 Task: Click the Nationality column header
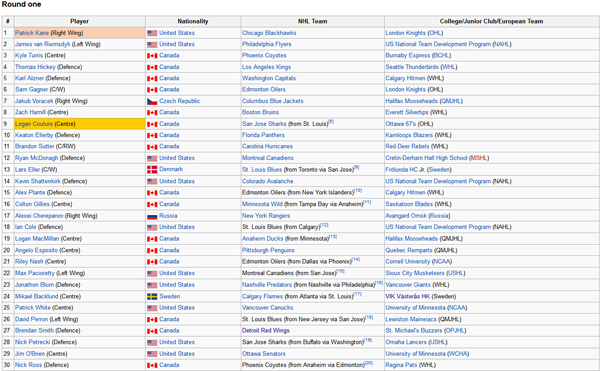coord(193,21)
